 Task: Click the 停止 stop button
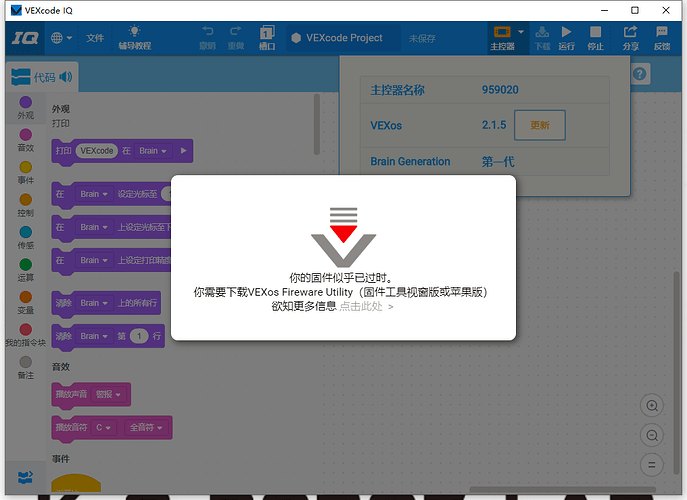(595, 38)
